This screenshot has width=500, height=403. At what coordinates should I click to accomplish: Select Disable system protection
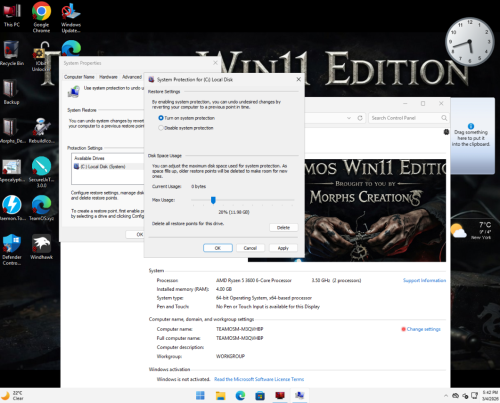coord(186,128)
